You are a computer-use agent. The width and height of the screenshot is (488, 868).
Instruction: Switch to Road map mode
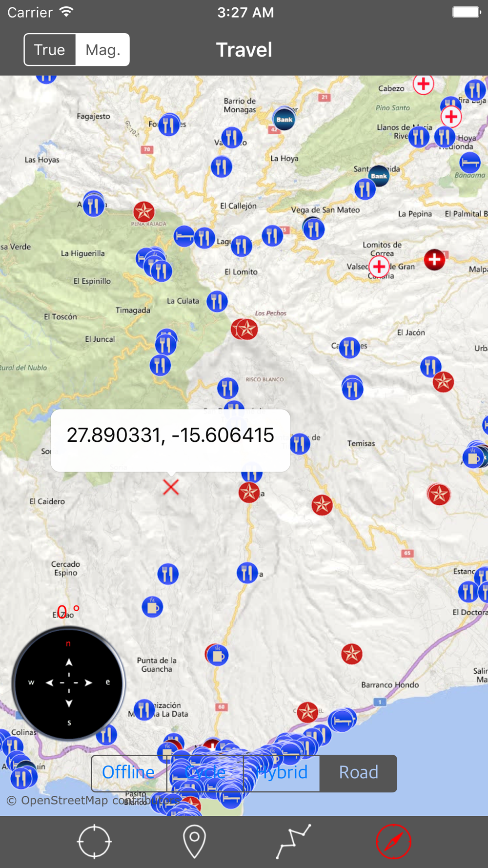tap(358, 773)
